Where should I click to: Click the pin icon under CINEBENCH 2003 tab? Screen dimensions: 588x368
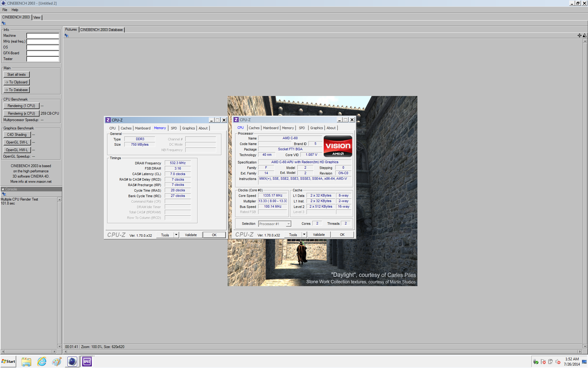pos(4,23)
